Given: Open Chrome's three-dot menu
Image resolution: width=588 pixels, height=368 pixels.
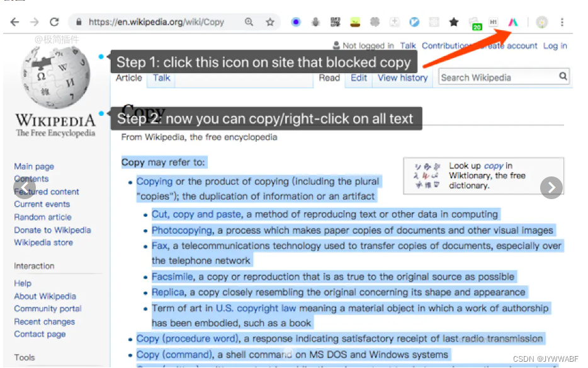Looking at the screenshot, I should point(562,22).
